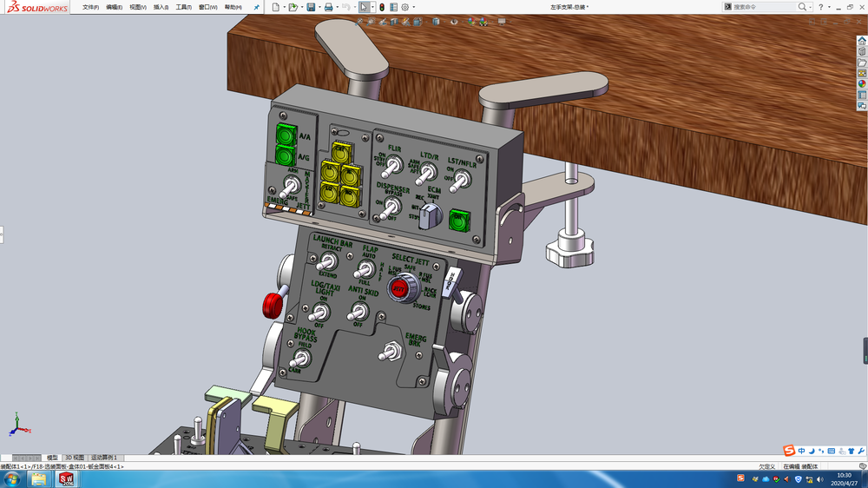Click the Previous View icon
This screenshot has height=488, width=868.
coord(383,22)
